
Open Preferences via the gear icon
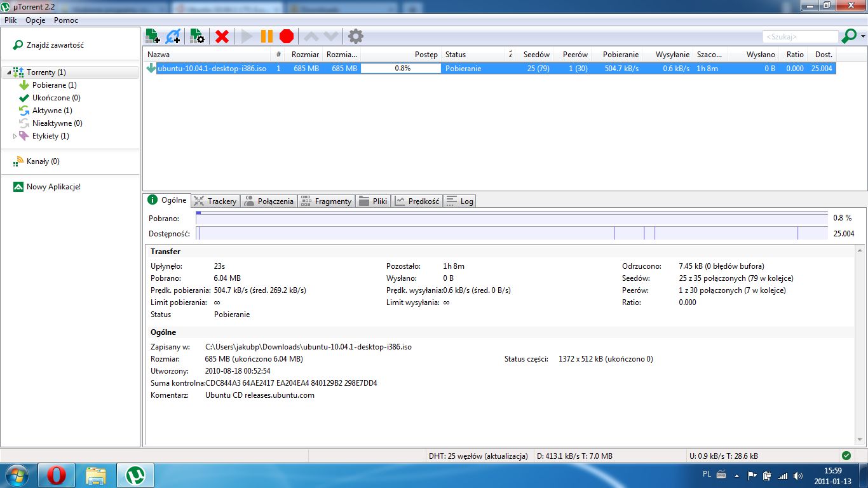coord(356,36)
